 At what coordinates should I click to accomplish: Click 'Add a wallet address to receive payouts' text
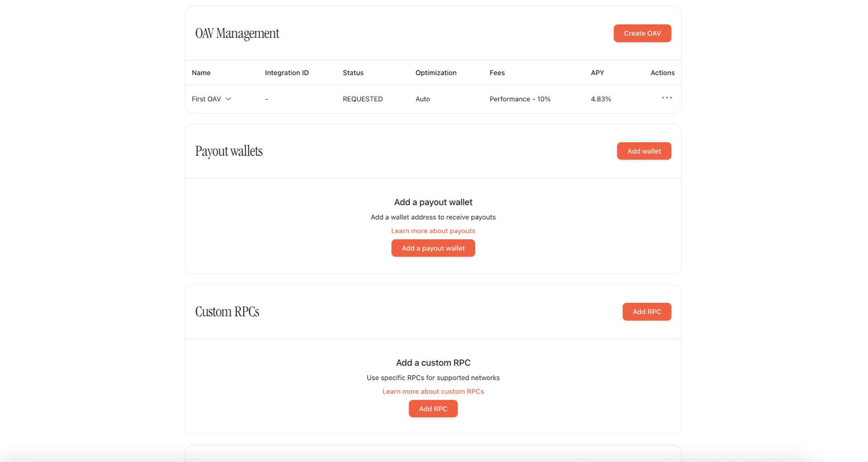coord(433,217)
